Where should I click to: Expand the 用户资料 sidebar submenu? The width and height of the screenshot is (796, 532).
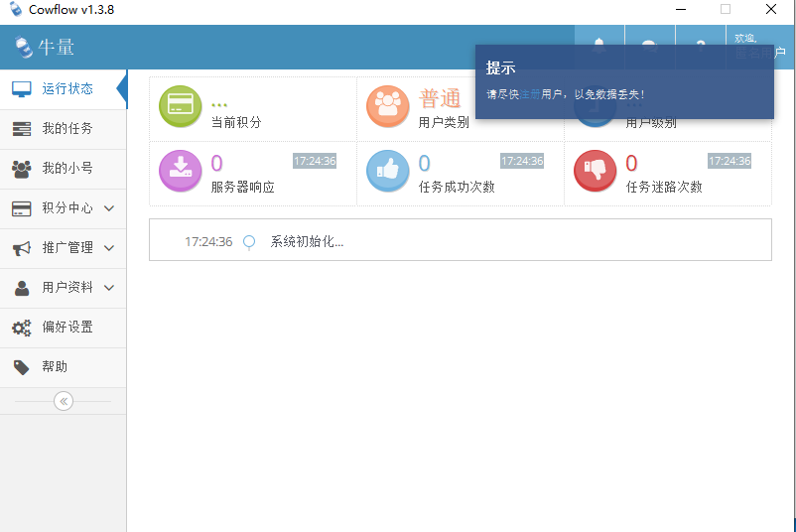[x=109, y=288]
